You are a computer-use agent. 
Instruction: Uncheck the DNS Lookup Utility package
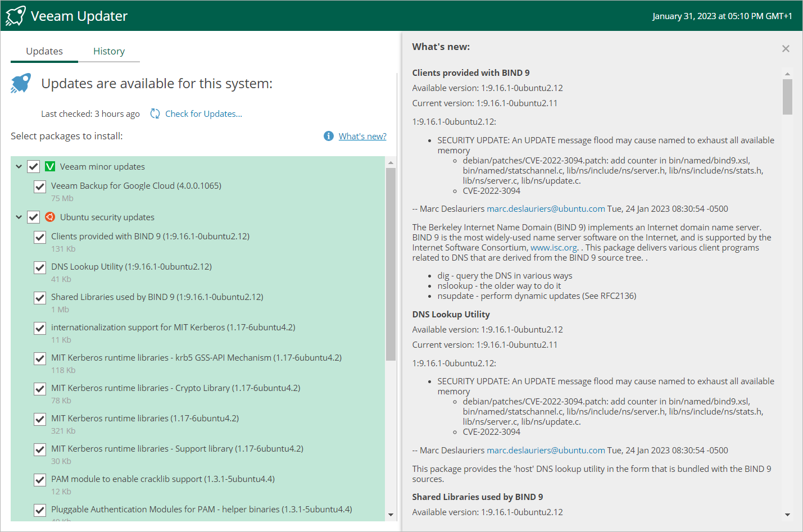[x=40, y=267]
